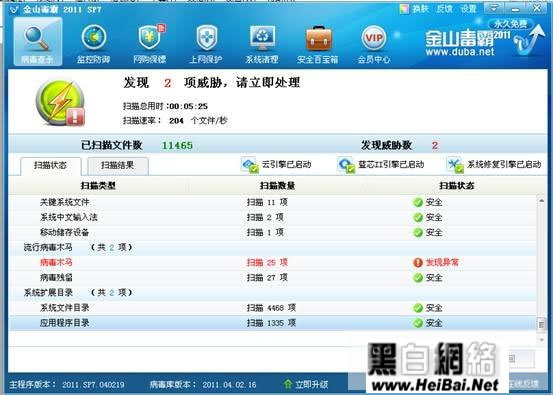The image size is (553, 395).
Task: Click 换肤 in the title bar
Action: [x=415, y=9]
